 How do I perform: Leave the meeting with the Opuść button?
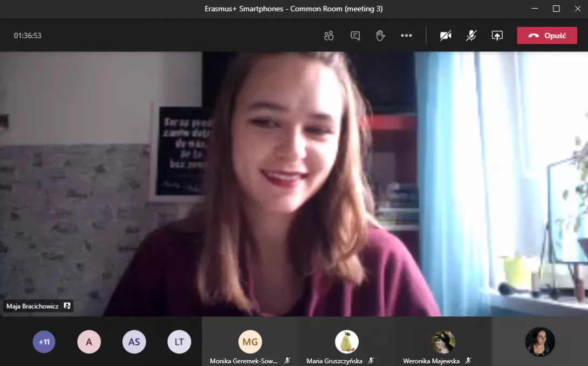tap(546, 36)
